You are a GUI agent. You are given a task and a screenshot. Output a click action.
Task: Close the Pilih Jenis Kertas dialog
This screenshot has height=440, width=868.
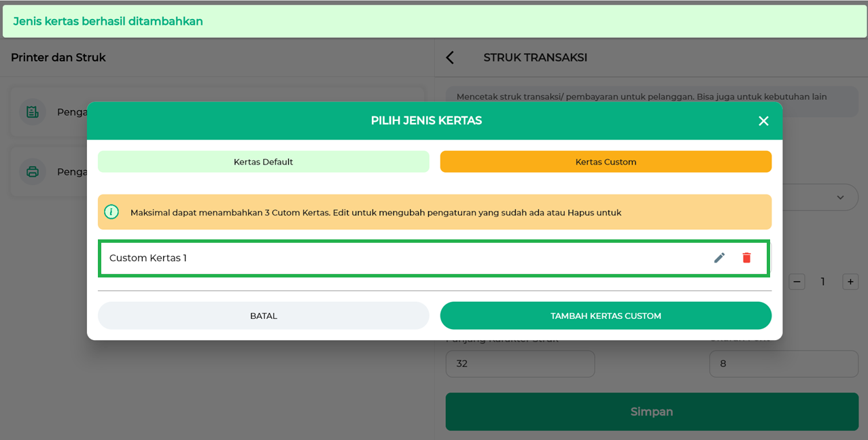click(763, 121)
